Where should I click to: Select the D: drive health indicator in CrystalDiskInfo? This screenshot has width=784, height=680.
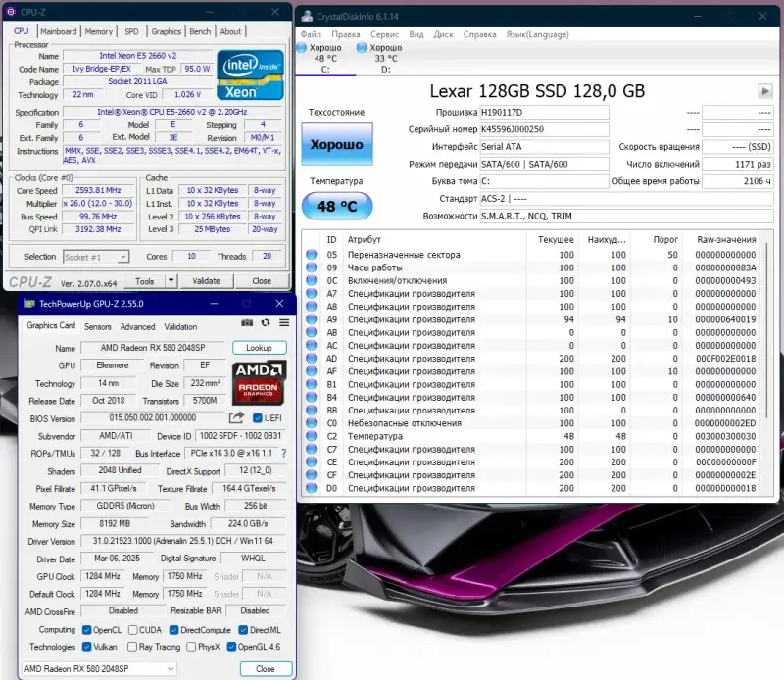click(x=381, y=49)
